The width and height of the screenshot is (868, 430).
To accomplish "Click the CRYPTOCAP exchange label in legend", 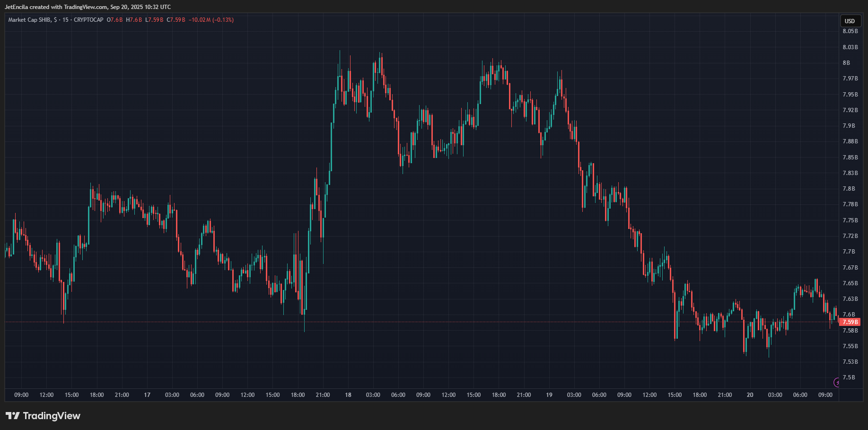I will tap(88, 20).
